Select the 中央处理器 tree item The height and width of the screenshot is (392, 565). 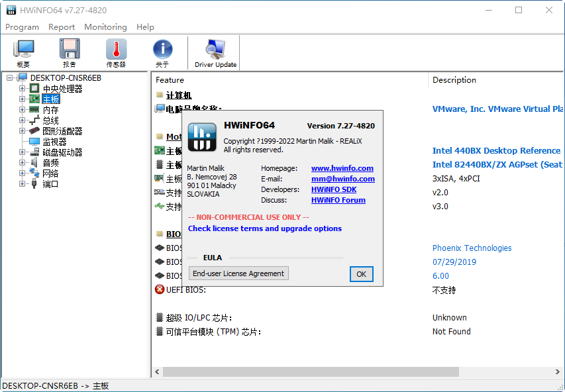[x=62, y=89]
